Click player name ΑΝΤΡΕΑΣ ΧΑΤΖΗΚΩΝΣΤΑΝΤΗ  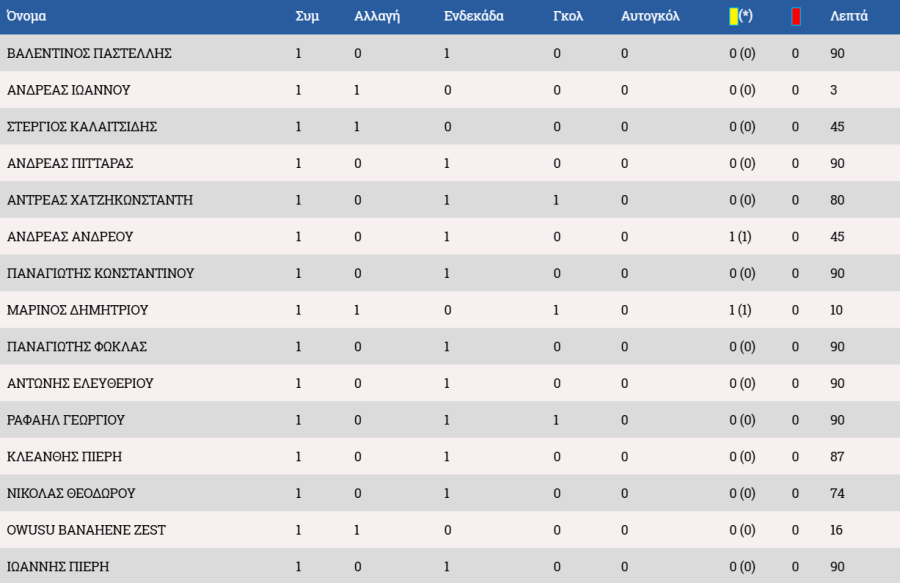(x=100, y=200)
